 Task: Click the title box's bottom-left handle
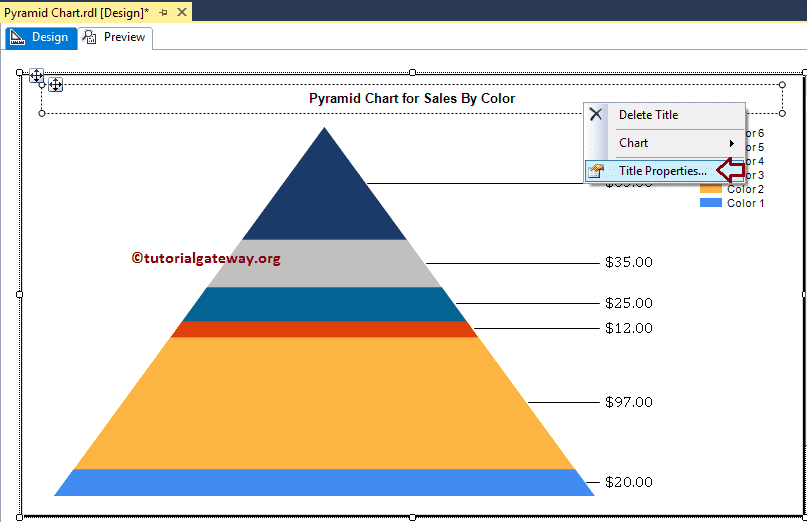pyautogui.click(x=42, y=113)
